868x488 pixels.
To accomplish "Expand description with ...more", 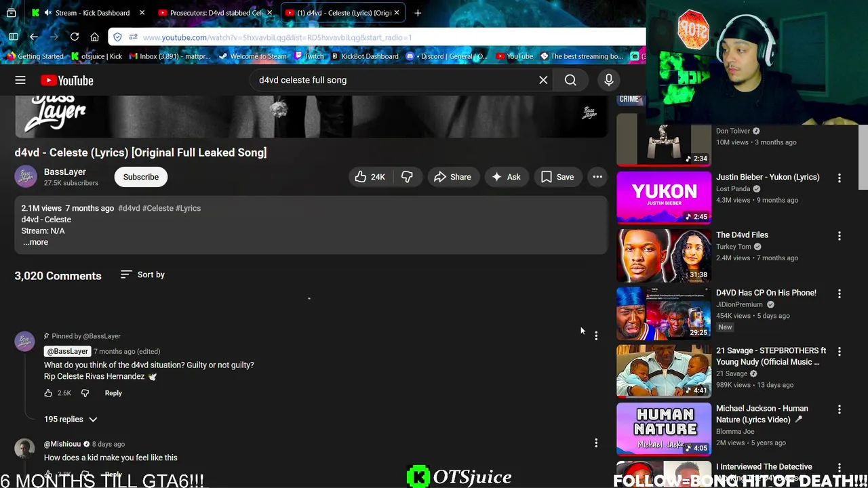I will [x=35, y=242].
